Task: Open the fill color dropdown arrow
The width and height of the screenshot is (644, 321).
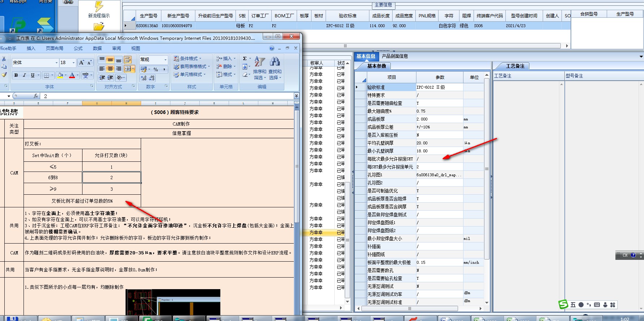Action: tap(65, 75)
